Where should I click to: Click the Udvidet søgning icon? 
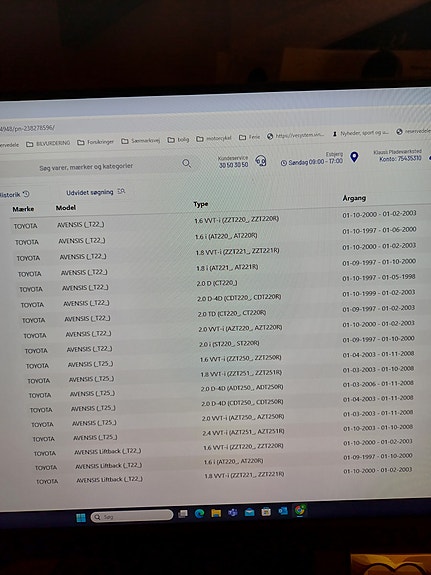(121, 191)
